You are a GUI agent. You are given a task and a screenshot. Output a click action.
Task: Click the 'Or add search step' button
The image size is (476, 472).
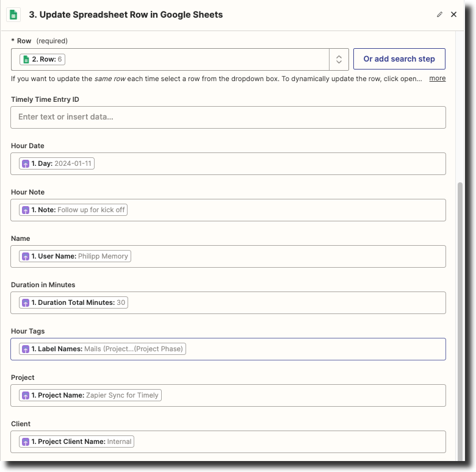399,59
